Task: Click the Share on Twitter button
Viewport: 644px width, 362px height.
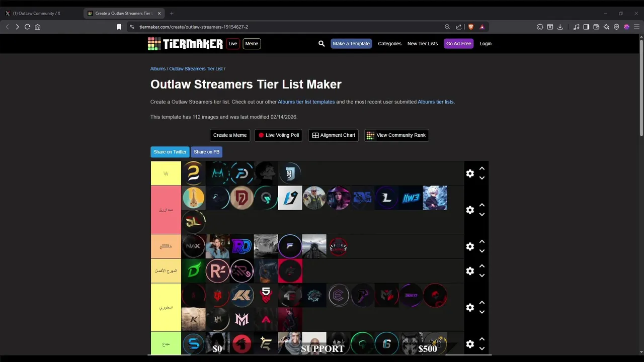Action: click(x=170, y=152)
